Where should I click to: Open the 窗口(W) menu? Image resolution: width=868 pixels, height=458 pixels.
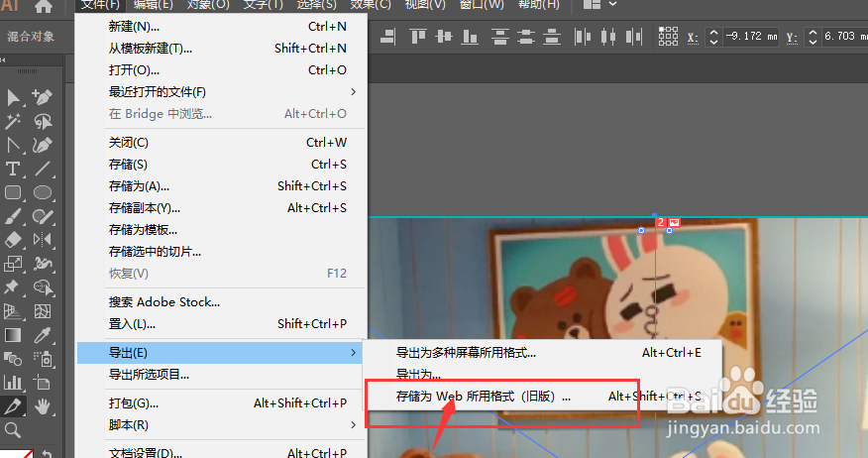pyautogui.click(x=482, y=5)
